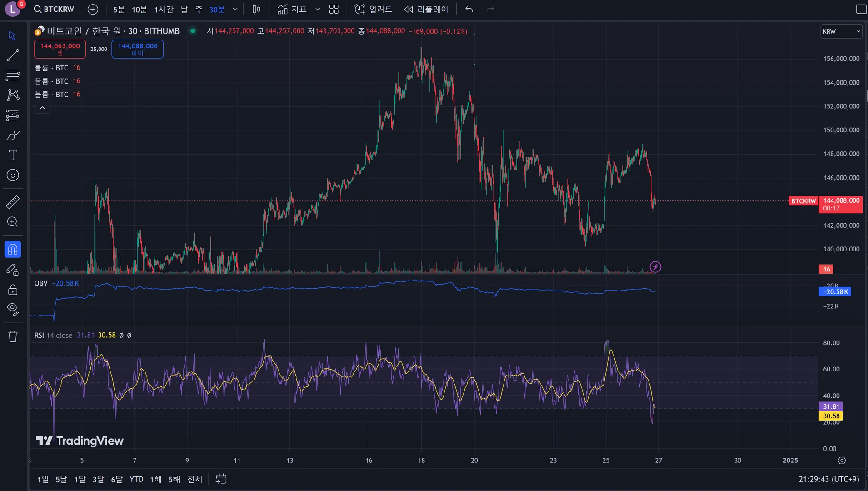
Task: Open the forecasting and measurement tools
Action: point(13,115)
